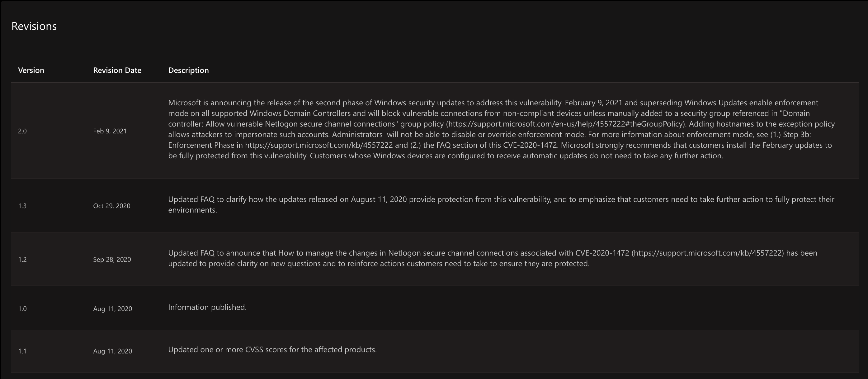Click the 4557222#theGroupPolicy support URL text

pyautogui.click(x=565, y=124)
